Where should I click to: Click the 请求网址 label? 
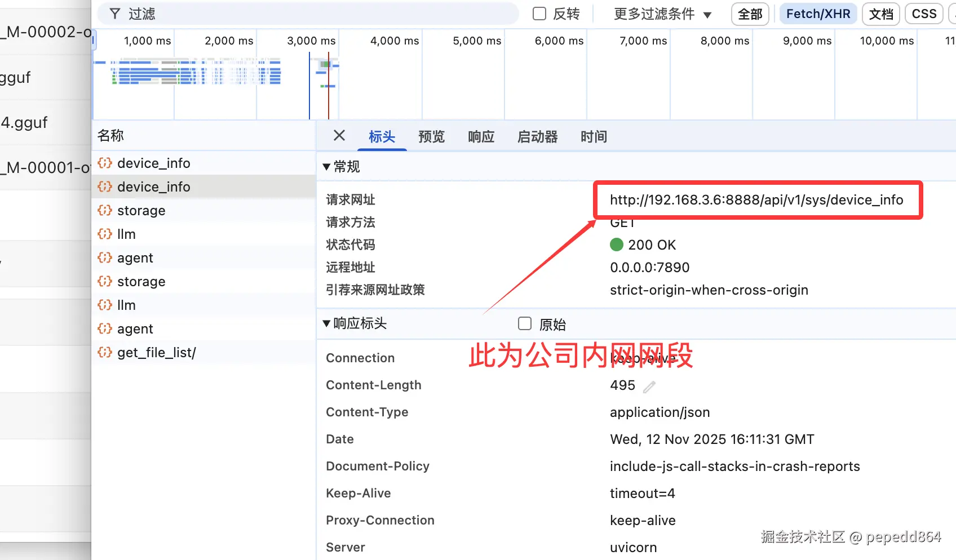[351, 200]
